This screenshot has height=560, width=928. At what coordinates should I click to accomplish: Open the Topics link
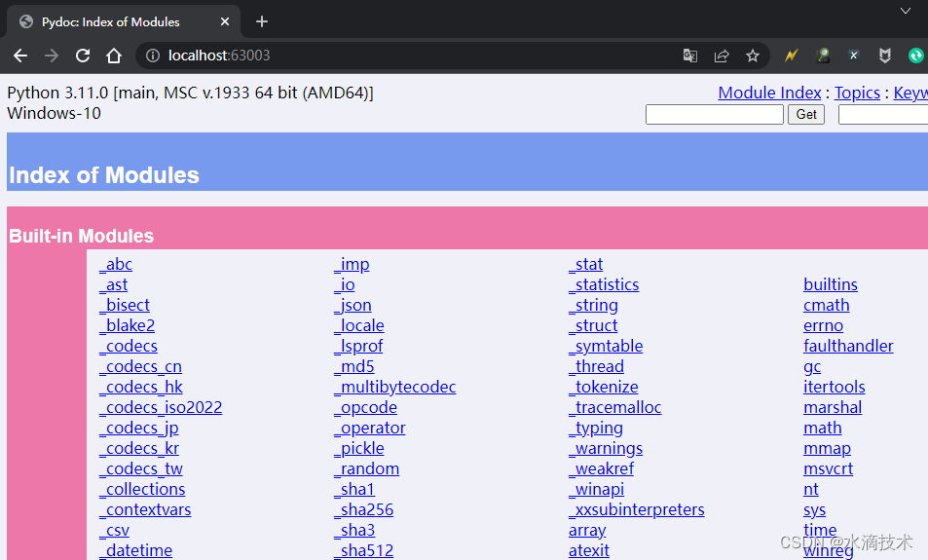857,93
